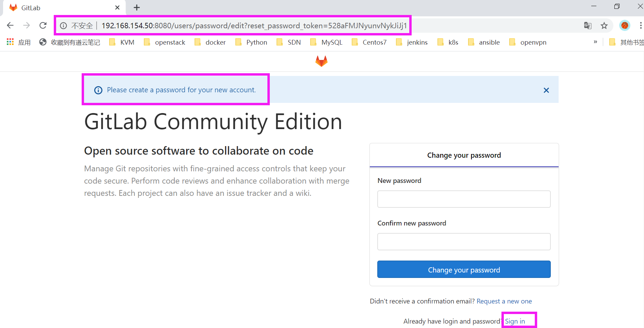The width and height of the screenshot is (644, 328).
Task: Select the GitLab browser tab
Action: click(x=64, y=8)
